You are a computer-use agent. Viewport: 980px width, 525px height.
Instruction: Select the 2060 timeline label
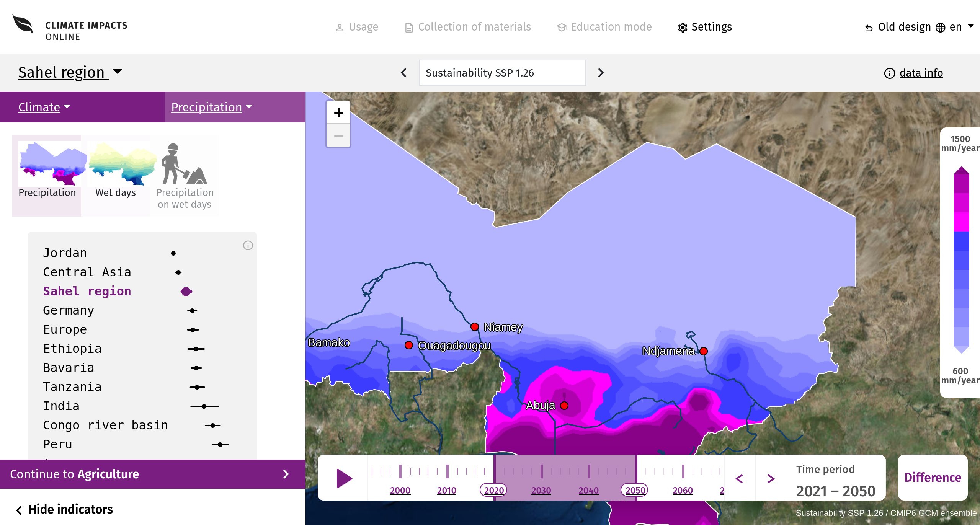click(683, 490)
